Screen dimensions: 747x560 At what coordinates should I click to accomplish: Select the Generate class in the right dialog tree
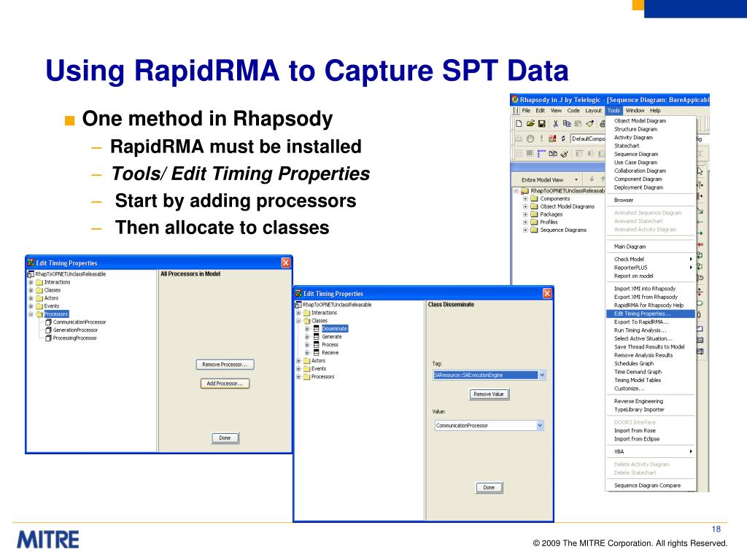point(332,337)
